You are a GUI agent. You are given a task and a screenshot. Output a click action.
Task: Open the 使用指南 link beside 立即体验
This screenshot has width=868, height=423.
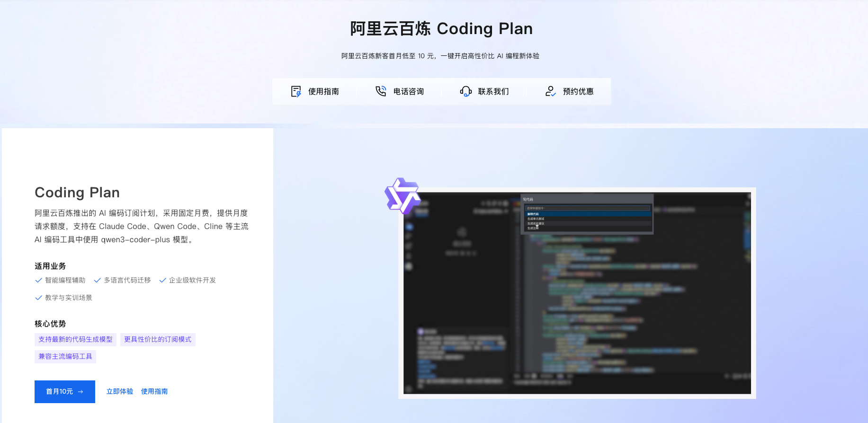[x=154, y=392]
